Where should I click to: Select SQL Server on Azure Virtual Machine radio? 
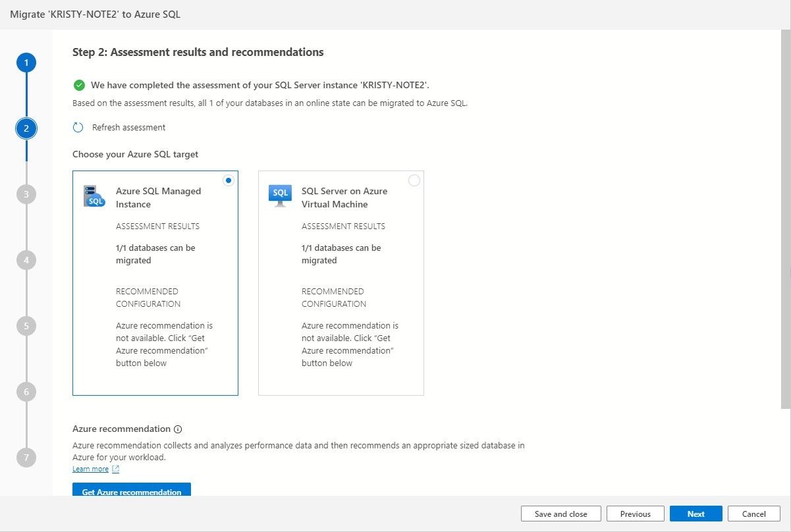click(x=414, y=180)
